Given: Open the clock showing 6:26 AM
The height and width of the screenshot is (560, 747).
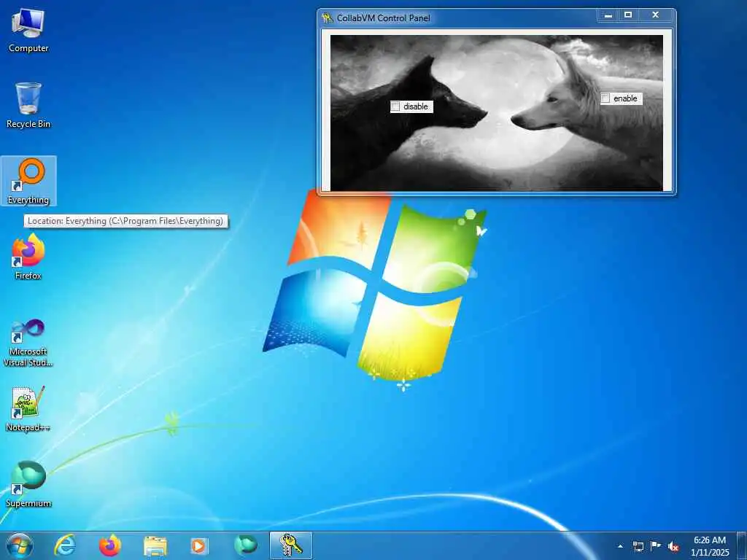Looking at the screenshot, I should click(710, 546).
